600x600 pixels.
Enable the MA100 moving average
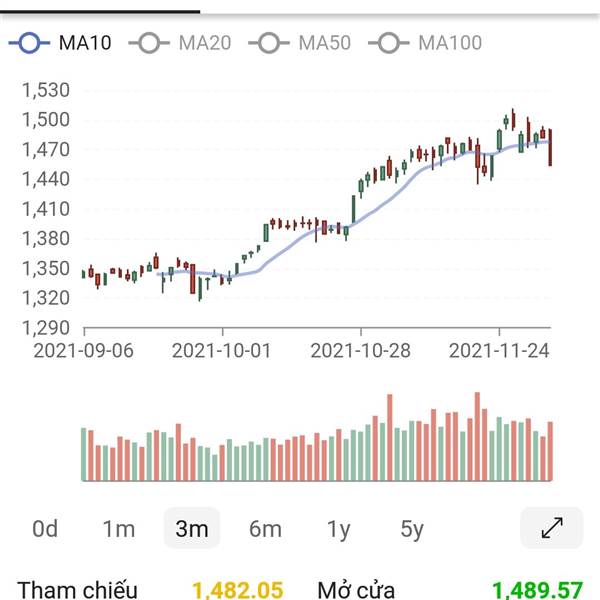[x=425, y=42]
